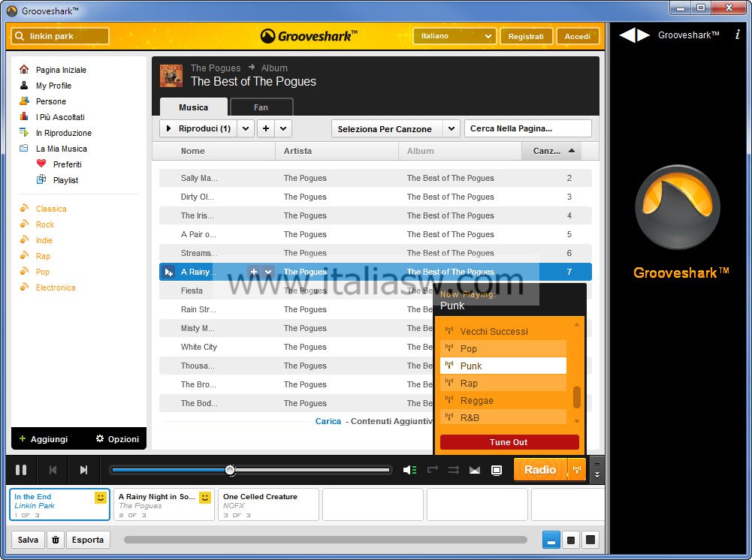The image size is (752, 560).
Task: Delete the queue with trash icon
Action: [56, 540]
